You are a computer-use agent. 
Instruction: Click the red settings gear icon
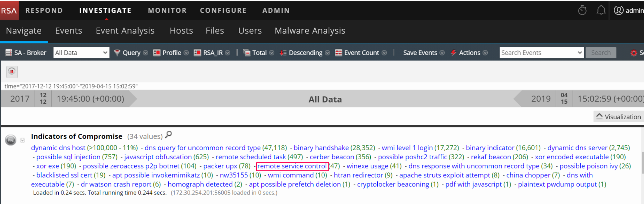click(x=634, y=53)
